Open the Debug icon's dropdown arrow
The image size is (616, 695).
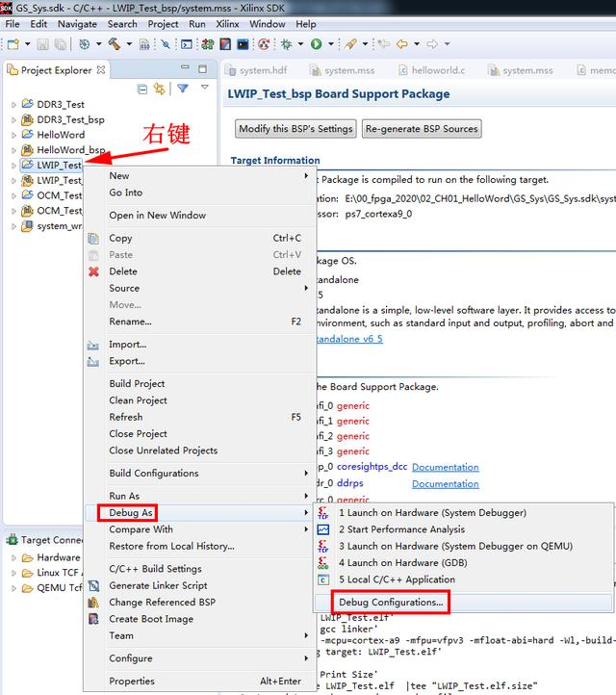coord(300,44)
